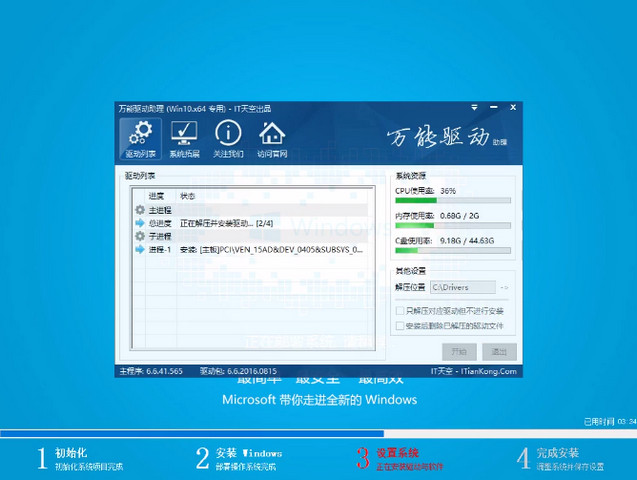Toggle 安装后删除已解压的驱动文件 checkbox

coord(400,325)
